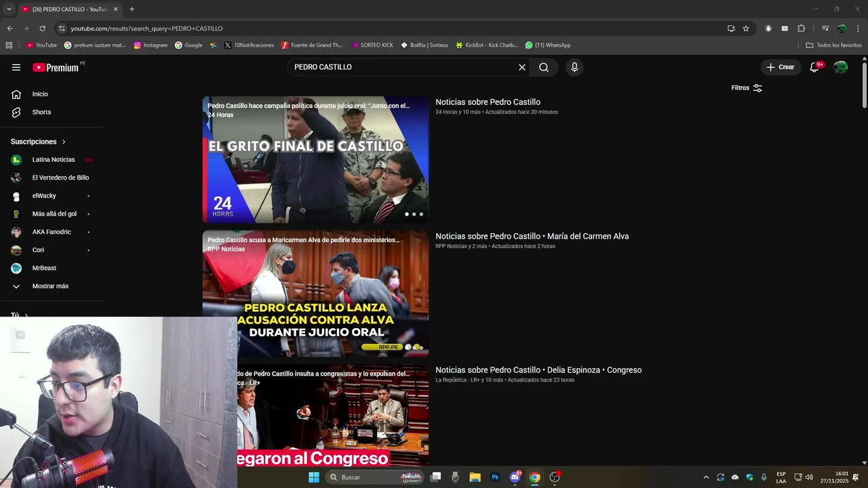Open Chrome extensions puzzle icon
The width and height of the screenshot is (868, 488).
click(x=801, y=28)
